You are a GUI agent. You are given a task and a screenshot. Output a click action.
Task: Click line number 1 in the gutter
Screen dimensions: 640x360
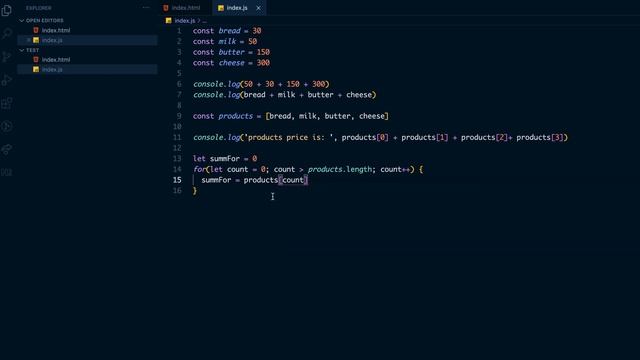click(179, 31)
